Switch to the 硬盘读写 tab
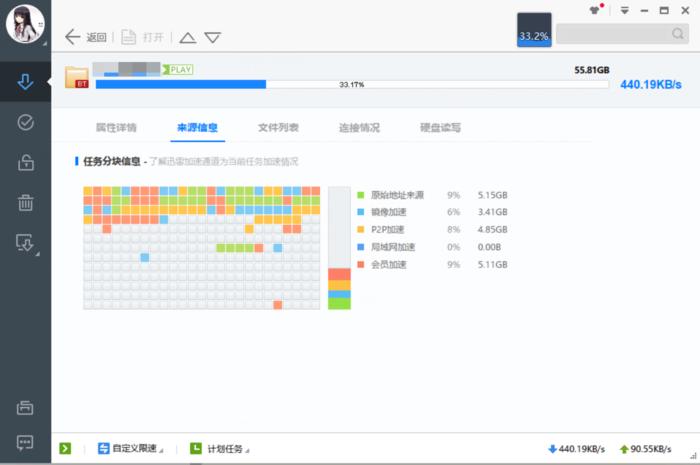700x465 pixels. 440,128
